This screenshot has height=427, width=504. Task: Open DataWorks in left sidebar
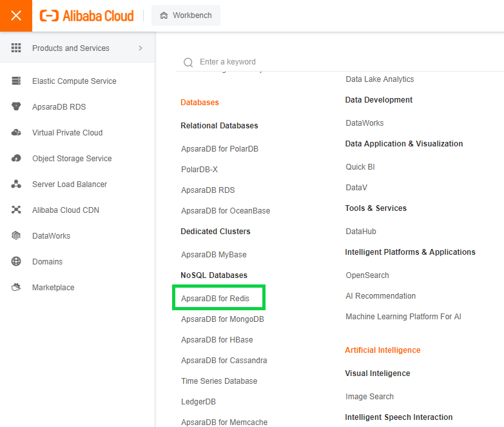[x=52, y=236]
